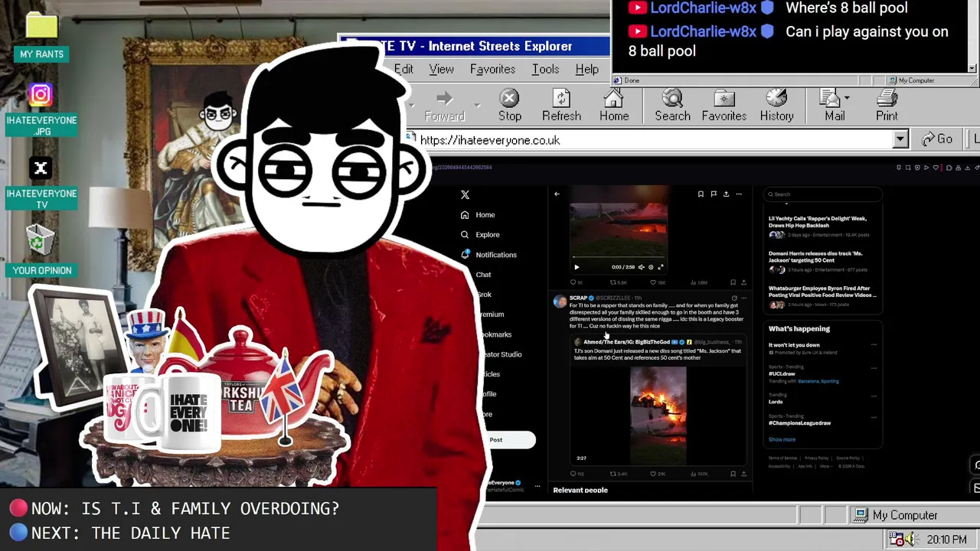The image size is (980, 551).
Task: Click the Forward toolbar button
Action: [x=445, y=106]
